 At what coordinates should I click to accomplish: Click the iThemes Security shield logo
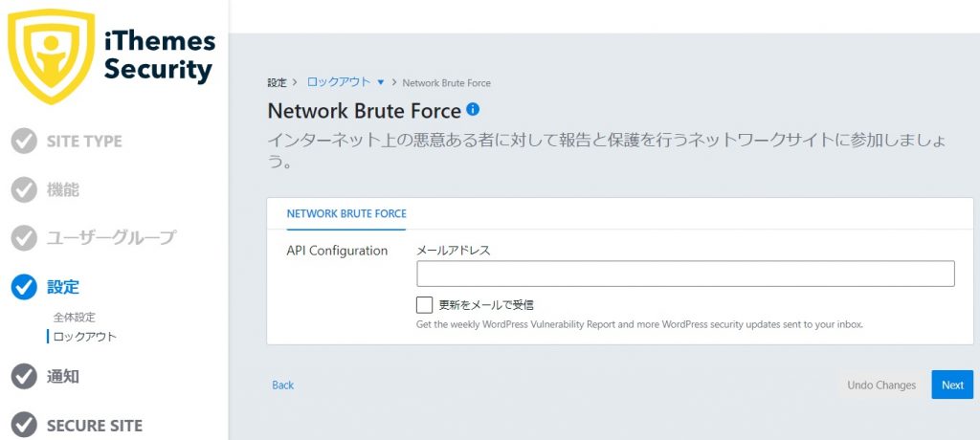[51, 55]
